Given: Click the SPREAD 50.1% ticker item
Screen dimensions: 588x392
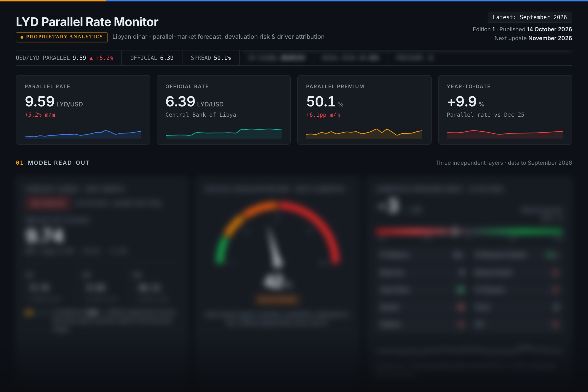Looking at the screenshot, I should point(211,58).
